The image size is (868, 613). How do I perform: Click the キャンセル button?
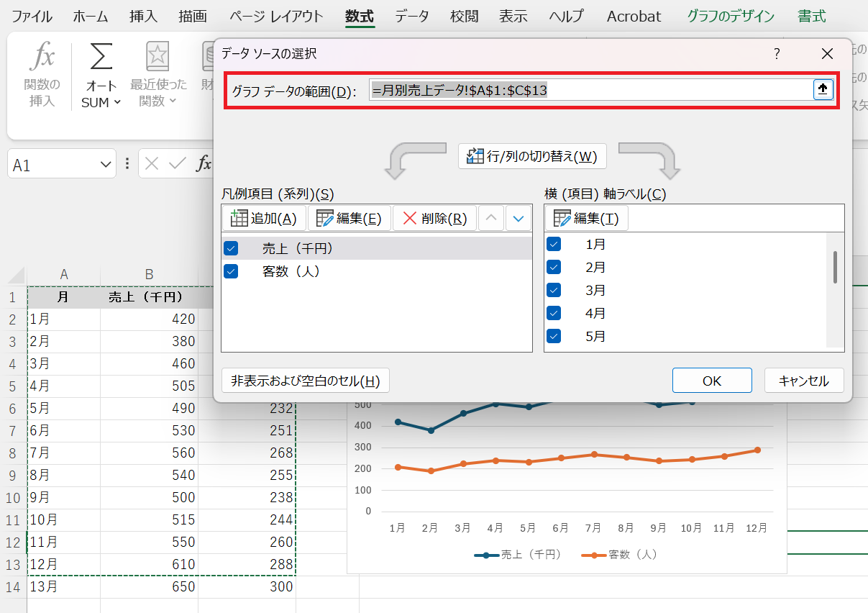pos(804,381)
